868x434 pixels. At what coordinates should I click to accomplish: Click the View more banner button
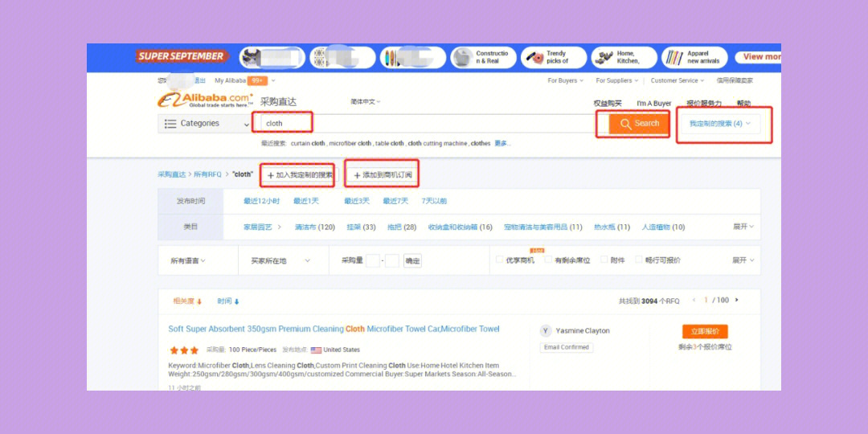759,57
